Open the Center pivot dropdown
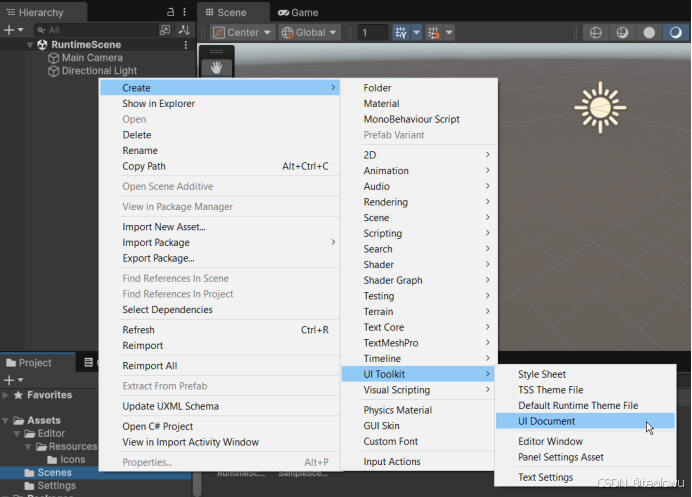Image resolution: width=692 pixels, height=497 pixels. [242, 33]
